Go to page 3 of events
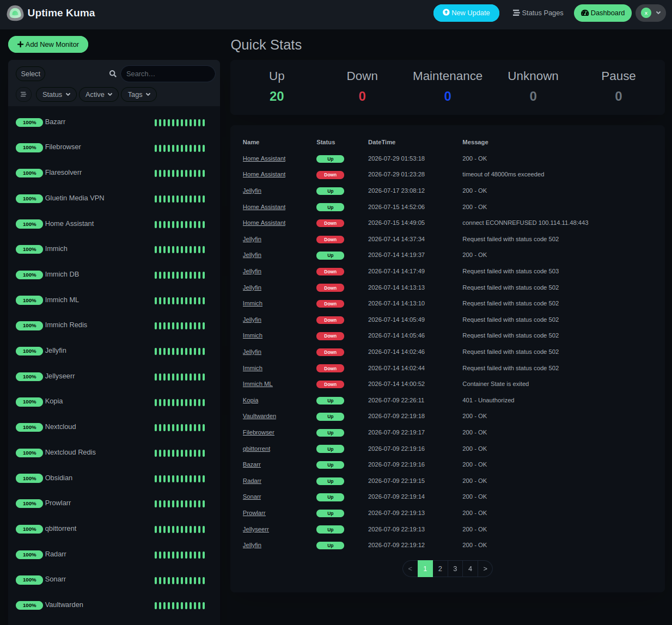 point(455,568)
